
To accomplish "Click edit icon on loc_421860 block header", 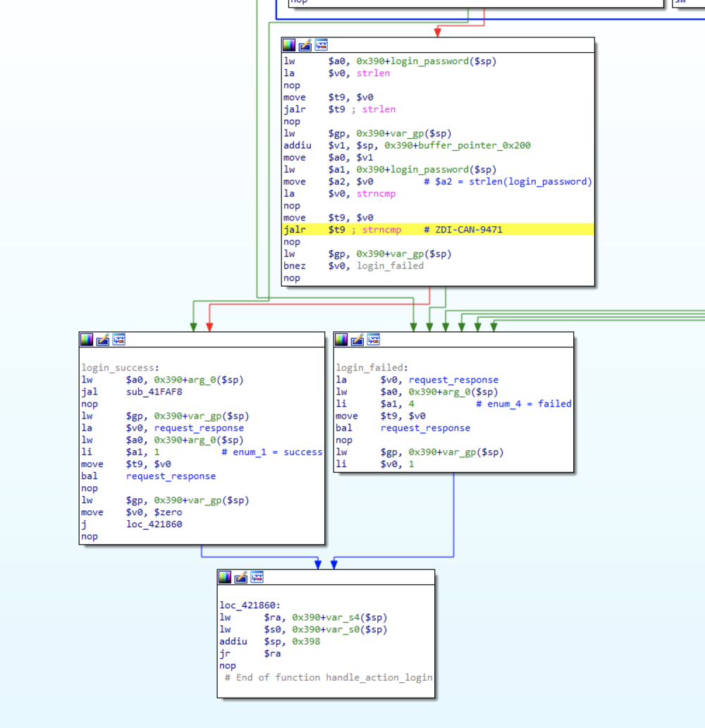I will click(241, 577).
